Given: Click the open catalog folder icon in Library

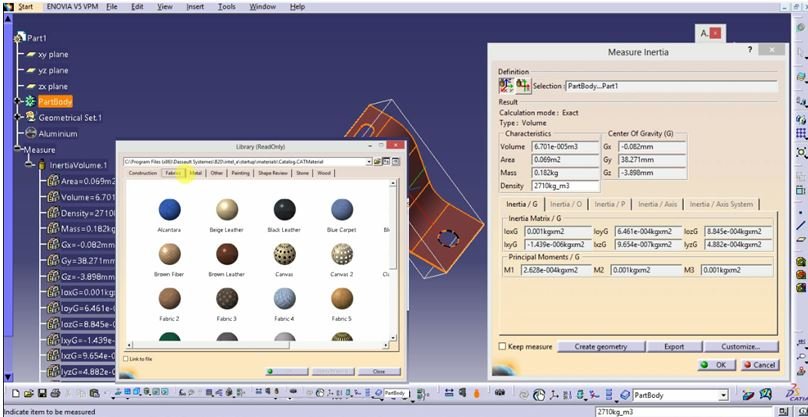Looking at the screenshot, I should [378, 162].
